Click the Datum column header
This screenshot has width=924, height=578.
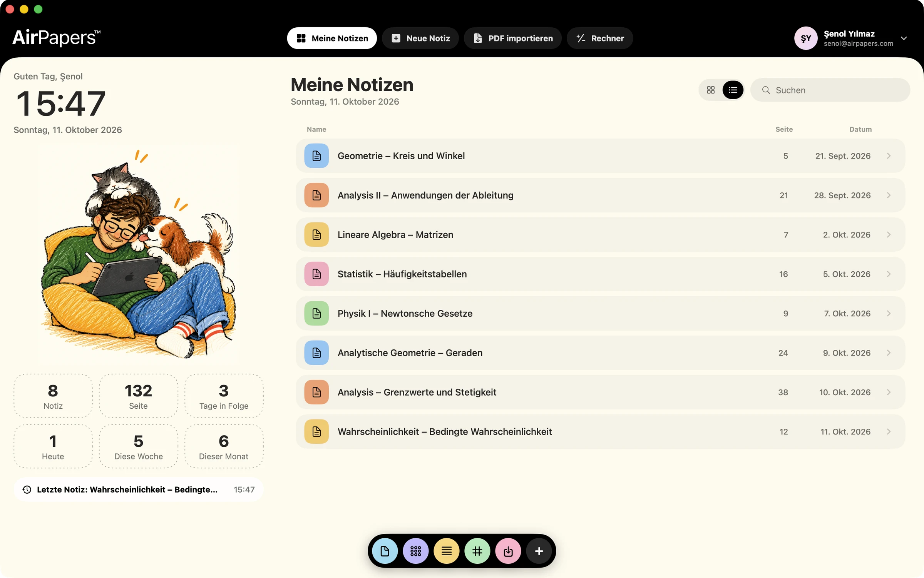860,129
